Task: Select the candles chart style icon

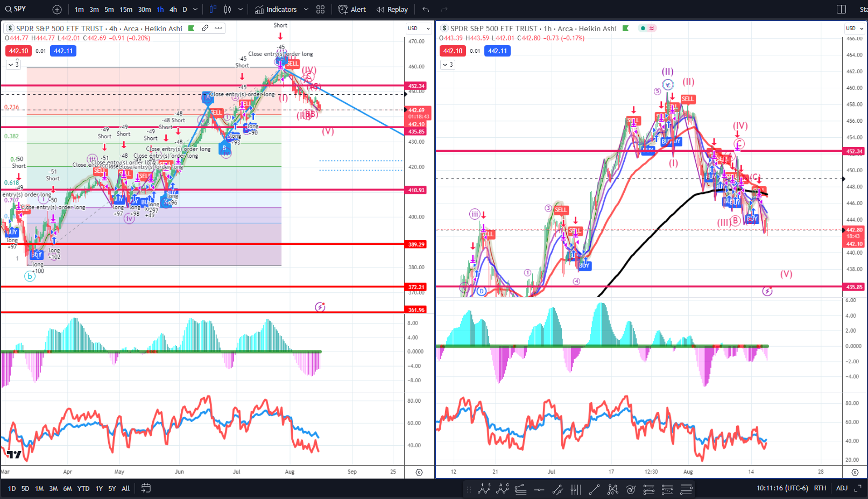Action: 228,9
